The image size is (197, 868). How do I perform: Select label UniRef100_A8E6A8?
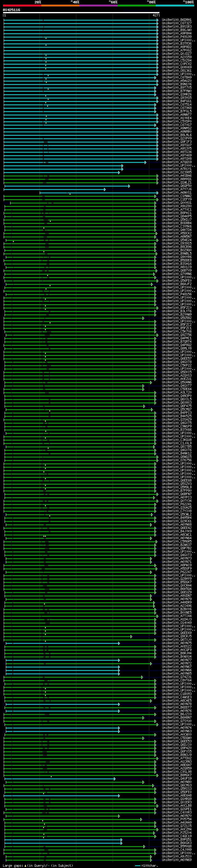pyautogui.click(x=177, y=796)
